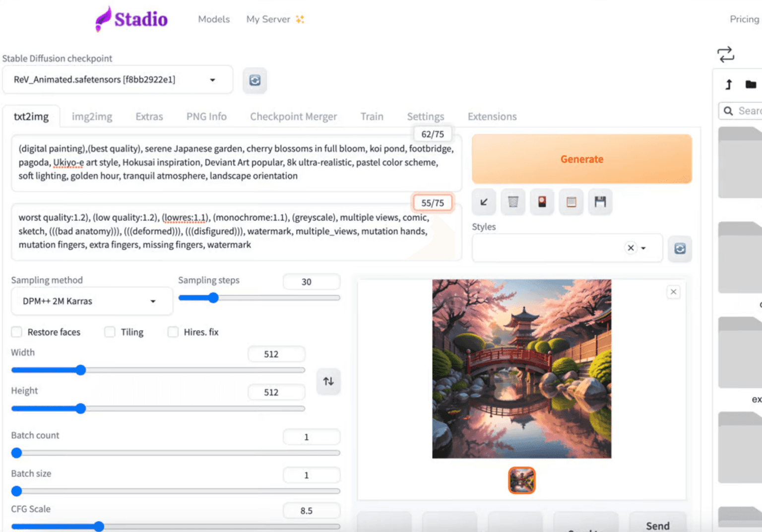Open the Extras tab
This screenshot has width=762, height=532.
click(149, 117)
